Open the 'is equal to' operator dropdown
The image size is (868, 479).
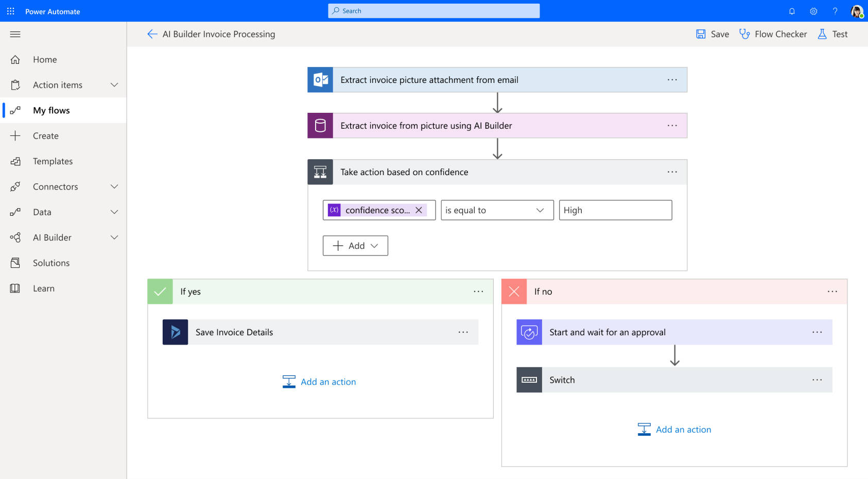tap(540, 210)
